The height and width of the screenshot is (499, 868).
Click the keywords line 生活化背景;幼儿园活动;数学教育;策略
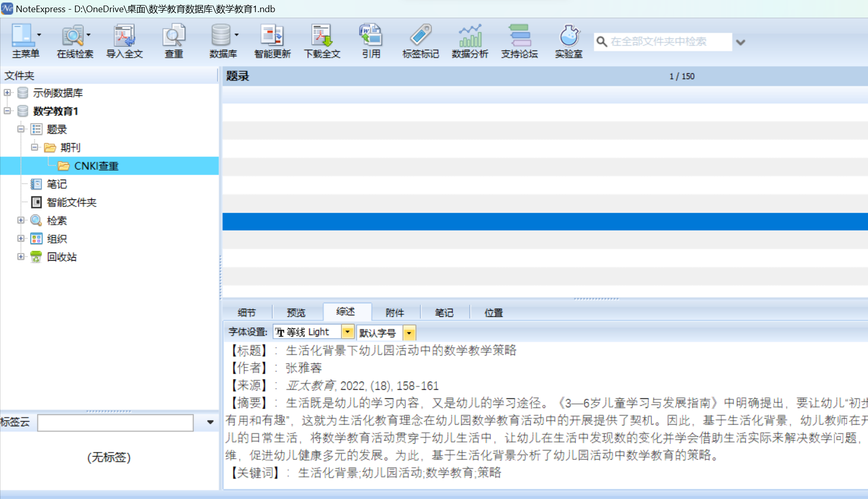point(400,473)
